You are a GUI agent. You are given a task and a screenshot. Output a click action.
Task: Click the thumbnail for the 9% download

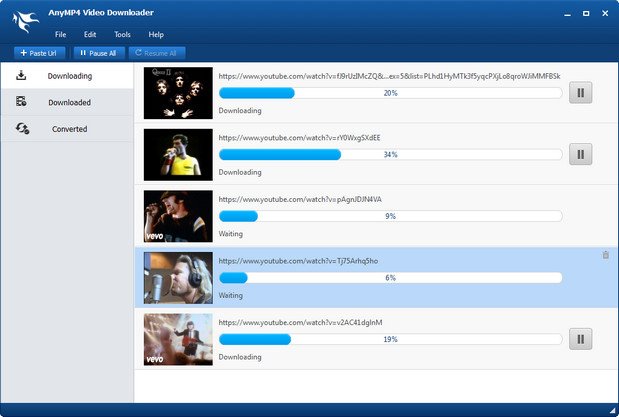(178, 216)
